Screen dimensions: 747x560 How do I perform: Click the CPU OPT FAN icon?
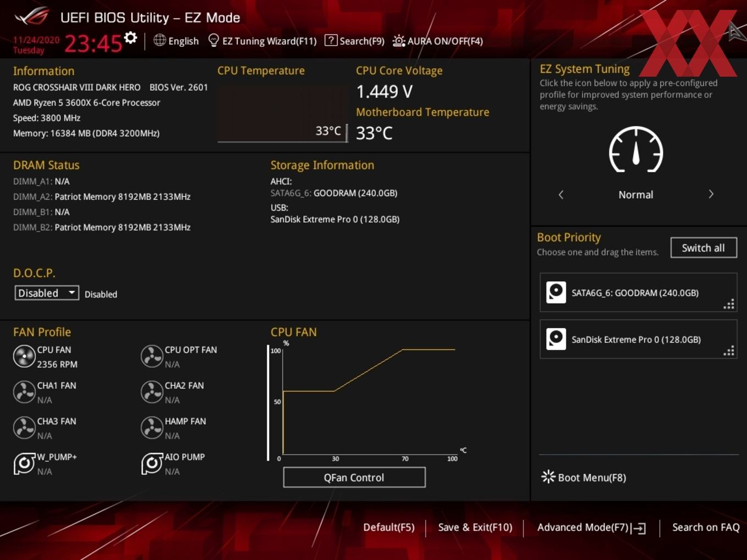click(x=152, y=356)
